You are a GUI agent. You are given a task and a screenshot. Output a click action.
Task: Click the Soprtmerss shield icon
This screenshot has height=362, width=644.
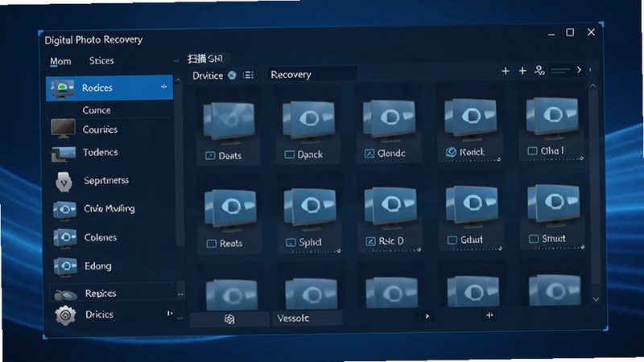(64, 182)
